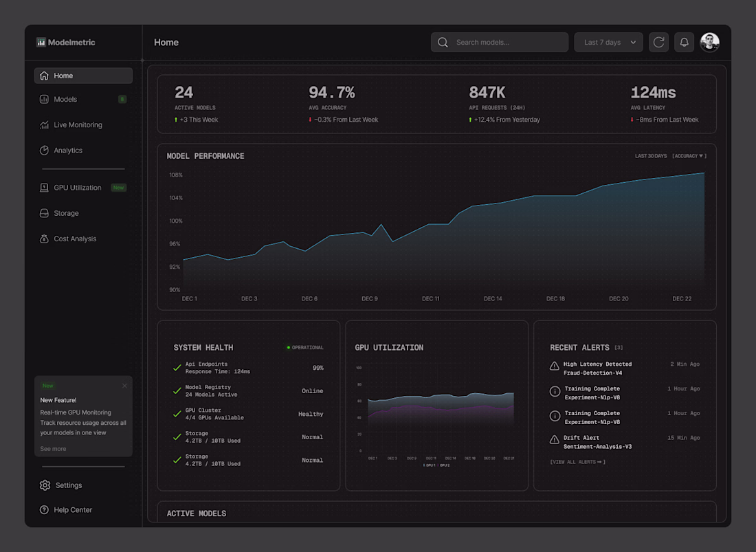Select the Models menu item
The image size is (756, 552).
[83, 99]
